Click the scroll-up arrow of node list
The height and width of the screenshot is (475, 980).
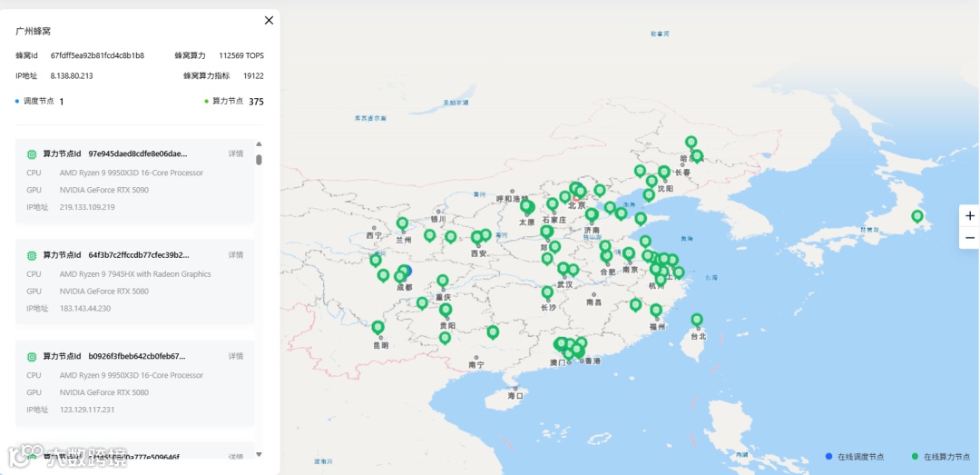pos(259,143)
